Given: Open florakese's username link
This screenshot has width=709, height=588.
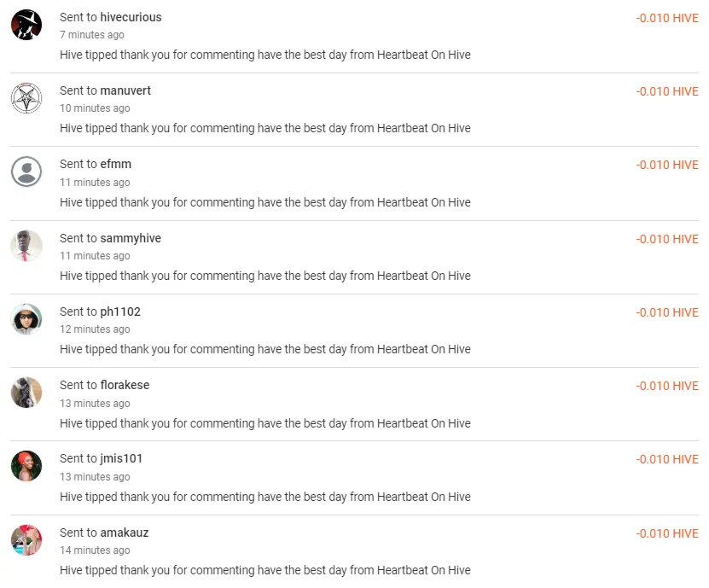Looking at the screenshot, I should [125, 385].
